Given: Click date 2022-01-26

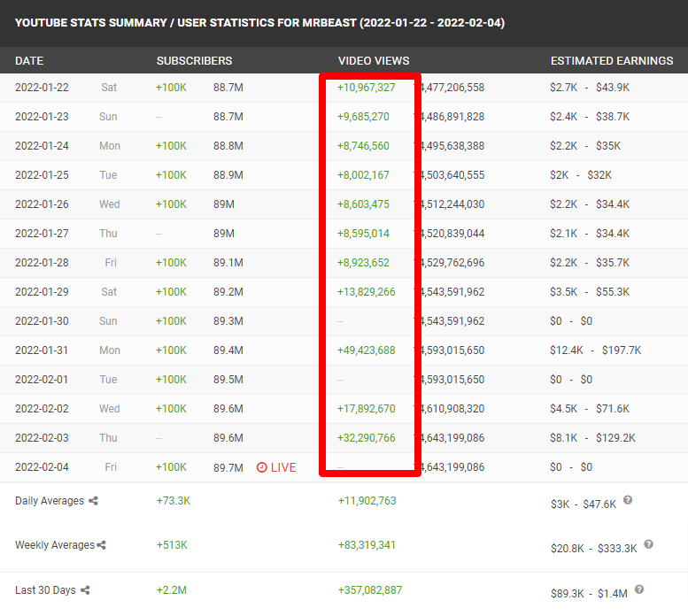Looking at the screenshot, I should point(43,204).
